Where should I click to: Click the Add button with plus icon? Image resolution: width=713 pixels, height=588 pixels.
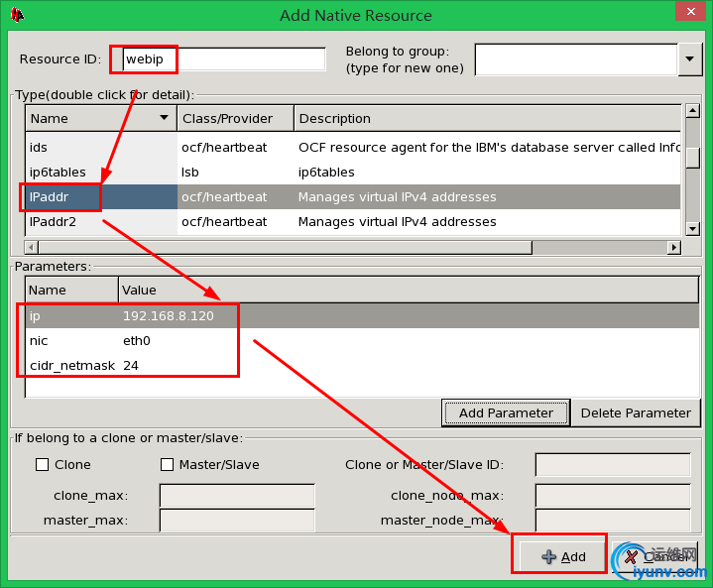click(x=563, y=556)
